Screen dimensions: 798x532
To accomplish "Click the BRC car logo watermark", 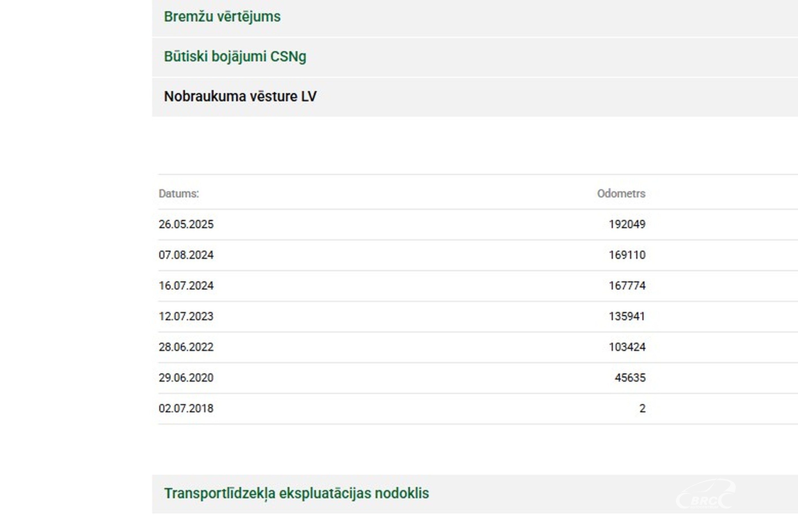I will click(x=705, y=495).
